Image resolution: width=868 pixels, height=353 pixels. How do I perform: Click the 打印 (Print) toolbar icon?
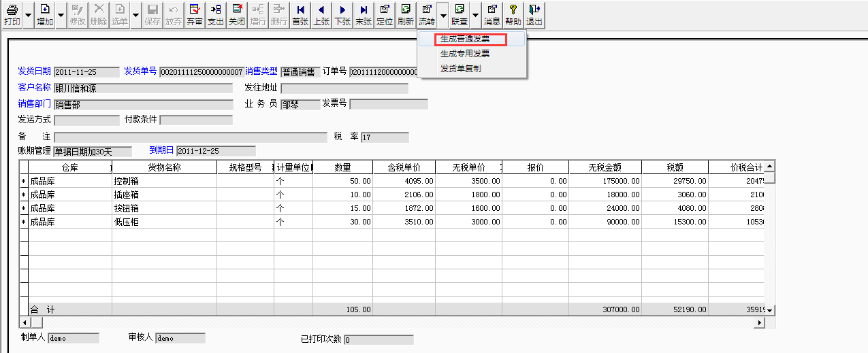pyautogui.click(x=12, y=14)
